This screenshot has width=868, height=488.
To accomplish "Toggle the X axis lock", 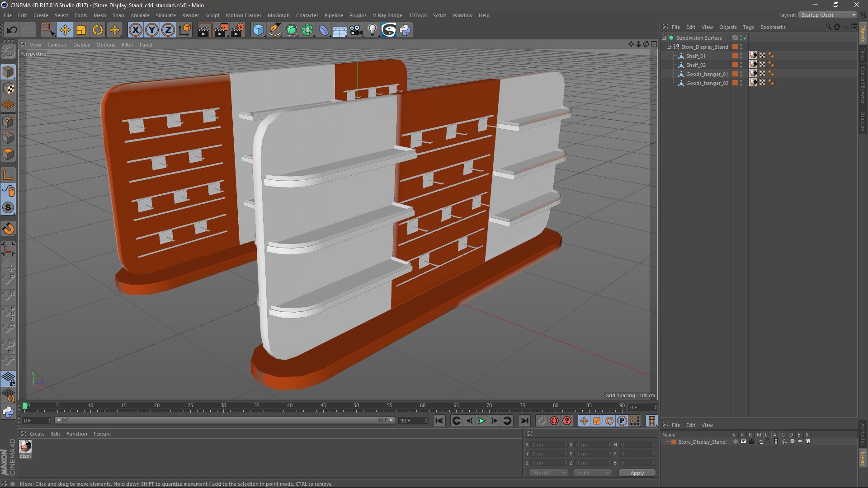I will click(135, 30).
